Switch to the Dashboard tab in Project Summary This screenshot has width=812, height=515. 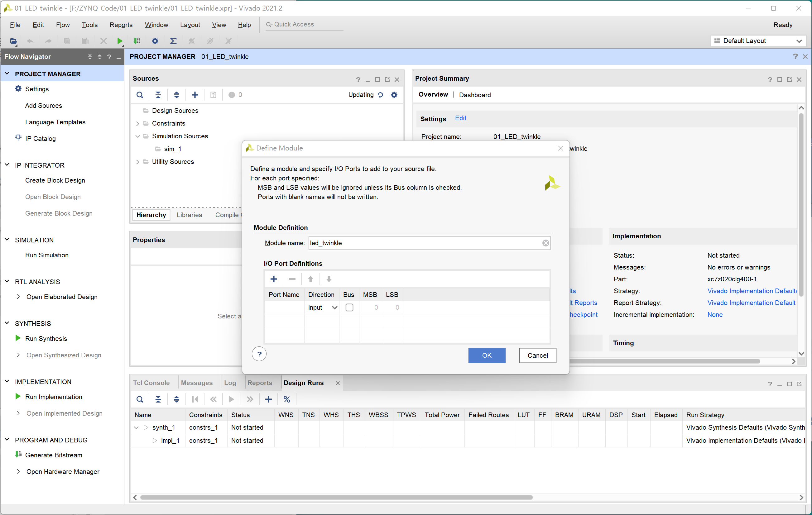coord(473,95)
